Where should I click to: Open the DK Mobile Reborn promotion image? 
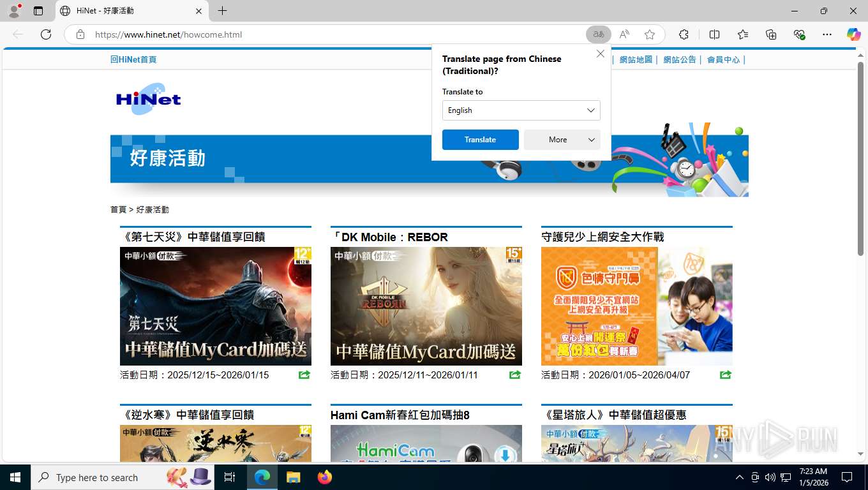point(426,306)
